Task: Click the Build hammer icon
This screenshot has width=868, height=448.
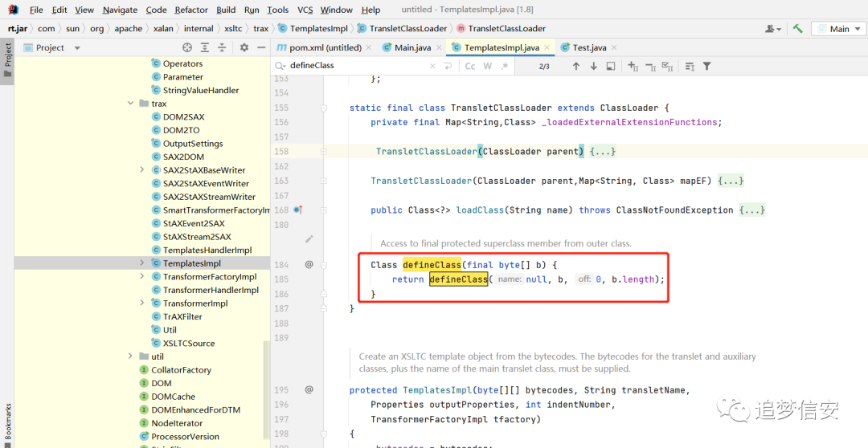Action: (x=798, y=29)
